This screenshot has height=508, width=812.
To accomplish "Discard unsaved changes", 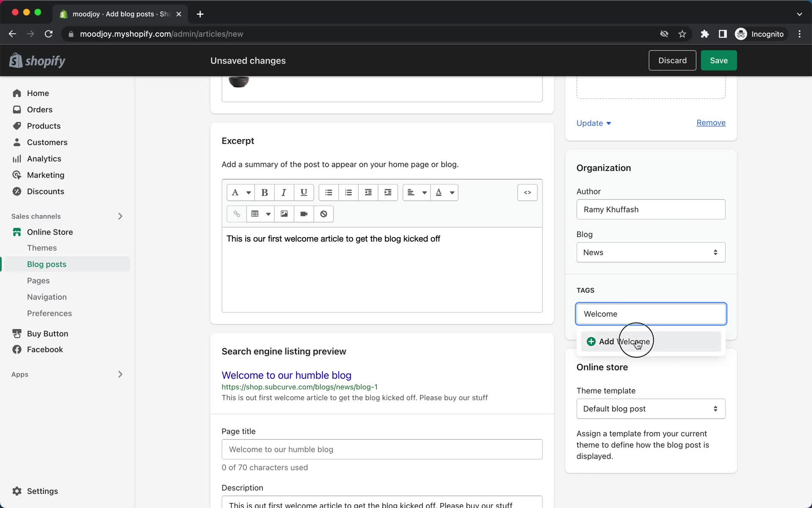I will (x=672, y=61).
